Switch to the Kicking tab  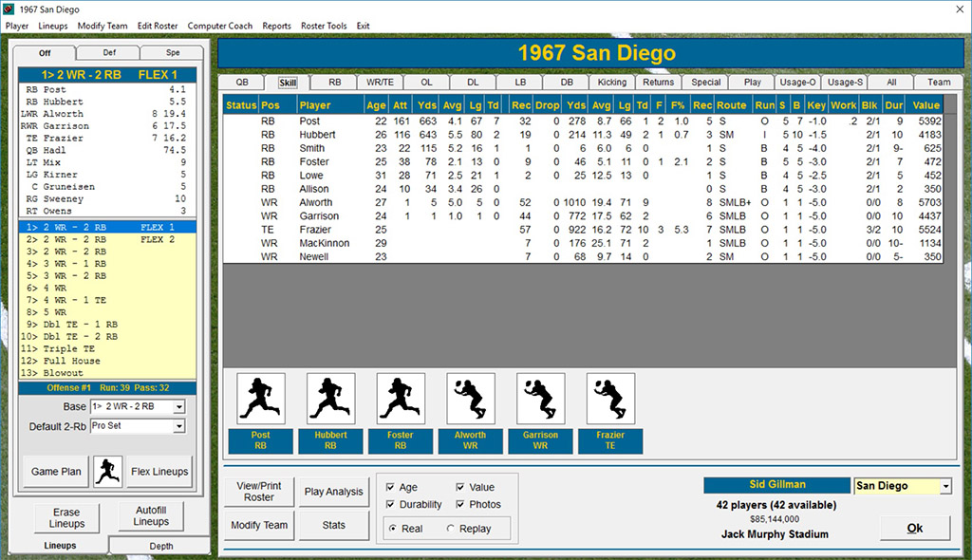pos(611,83)
